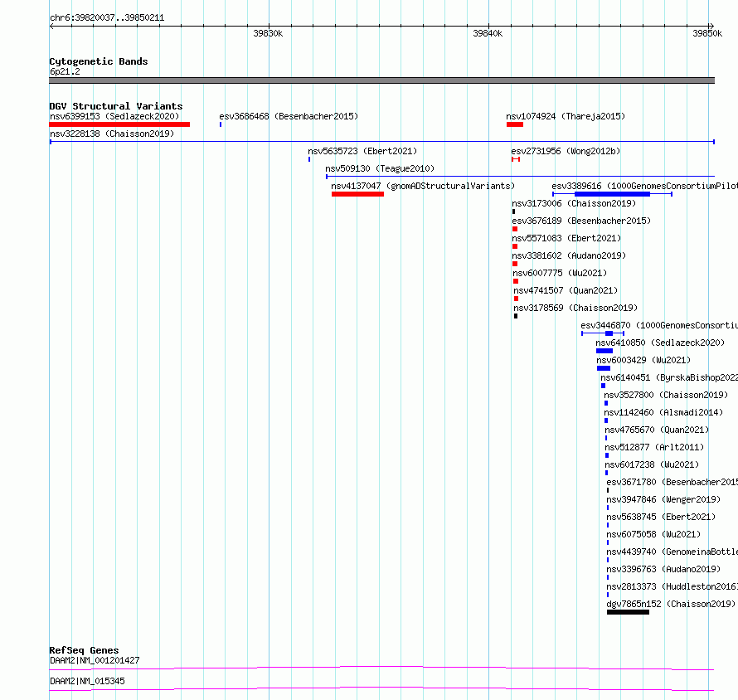Open nsv3178569 (Chaisson2019) label
The height and width of the screenshot is (700, 738).
[x=575, y=308]
